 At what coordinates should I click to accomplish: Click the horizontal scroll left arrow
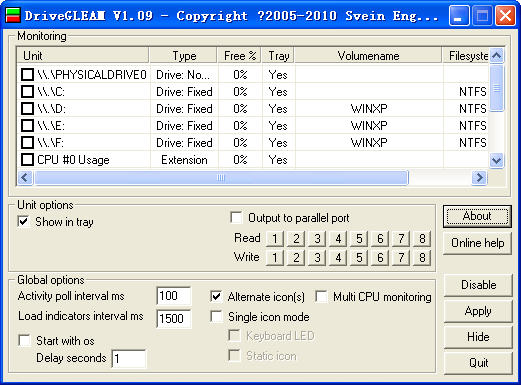tap(25, 178)
